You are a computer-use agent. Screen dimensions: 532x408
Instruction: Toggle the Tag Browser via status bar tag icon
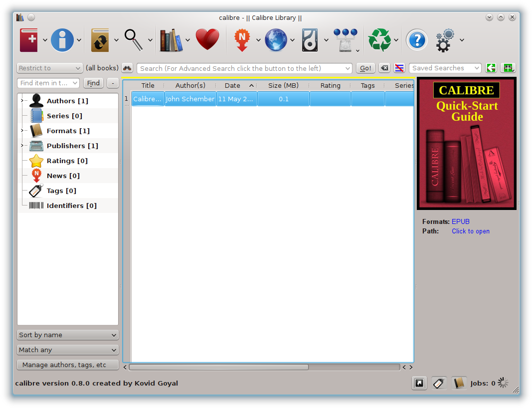coord(439,383)
